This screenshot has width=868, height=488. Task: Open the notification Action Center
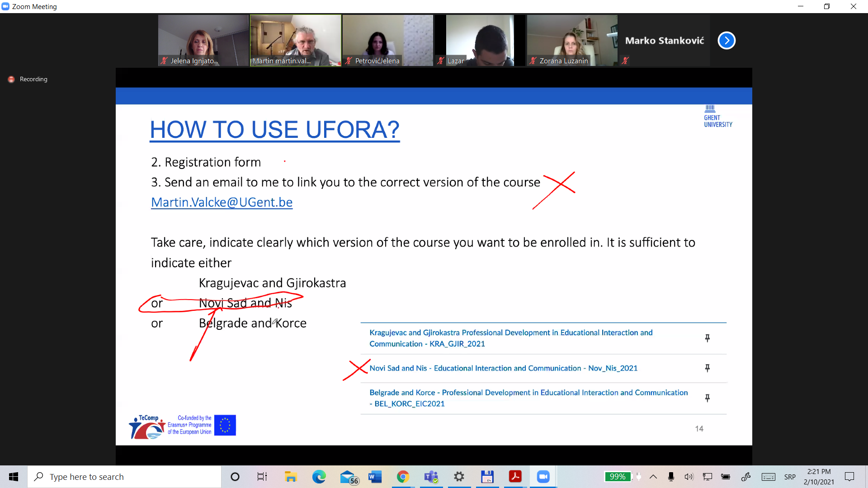(849, 477)
